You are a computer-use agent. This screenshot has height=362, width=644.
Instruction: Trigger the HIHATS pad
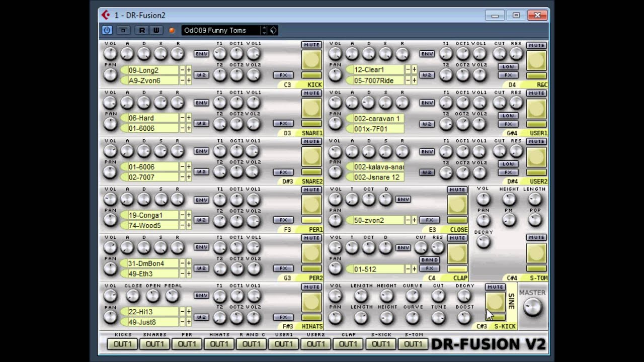pyautogui.click(x=311, y=302)
